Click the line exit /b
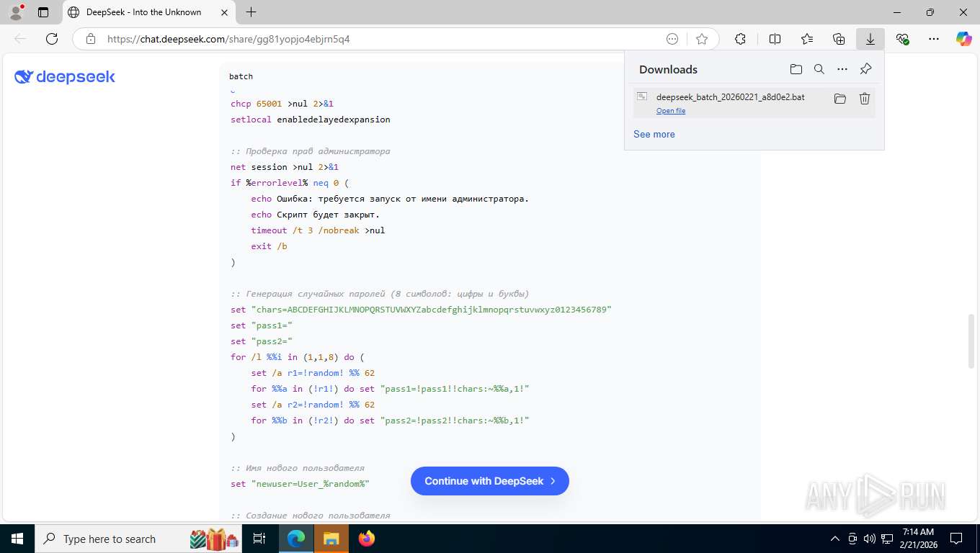The image size is (980, 553). pyautogui.click(x=269, y=246)
